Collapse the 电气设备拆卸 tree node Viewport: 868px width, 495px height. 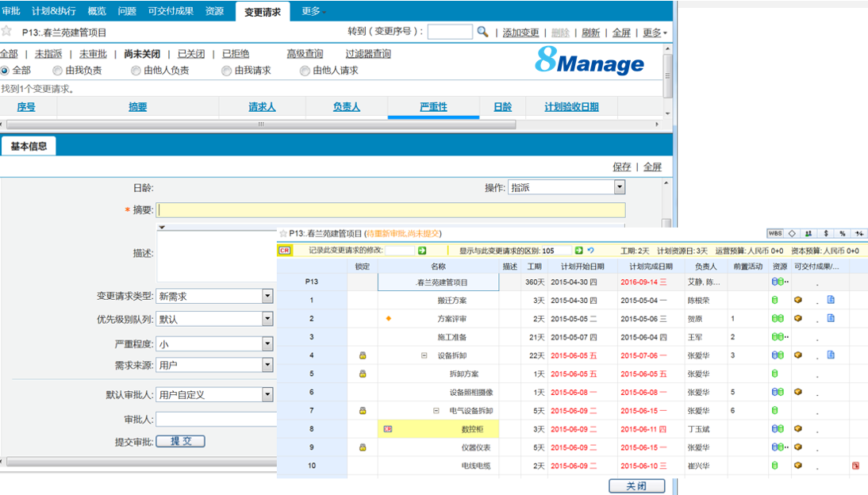click(436, 411)
